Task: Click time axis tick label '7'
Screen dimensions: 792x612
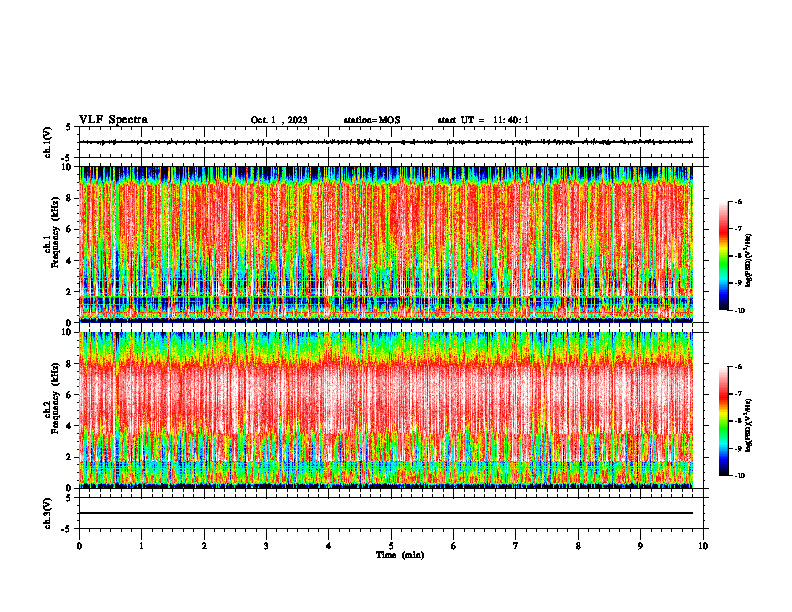Action: point(516,546)
